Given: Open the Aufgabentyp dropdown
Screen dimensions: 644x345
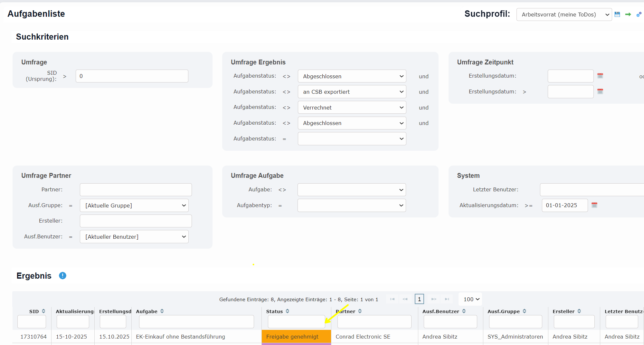Looking at the screenshot, I should point(351,206).
